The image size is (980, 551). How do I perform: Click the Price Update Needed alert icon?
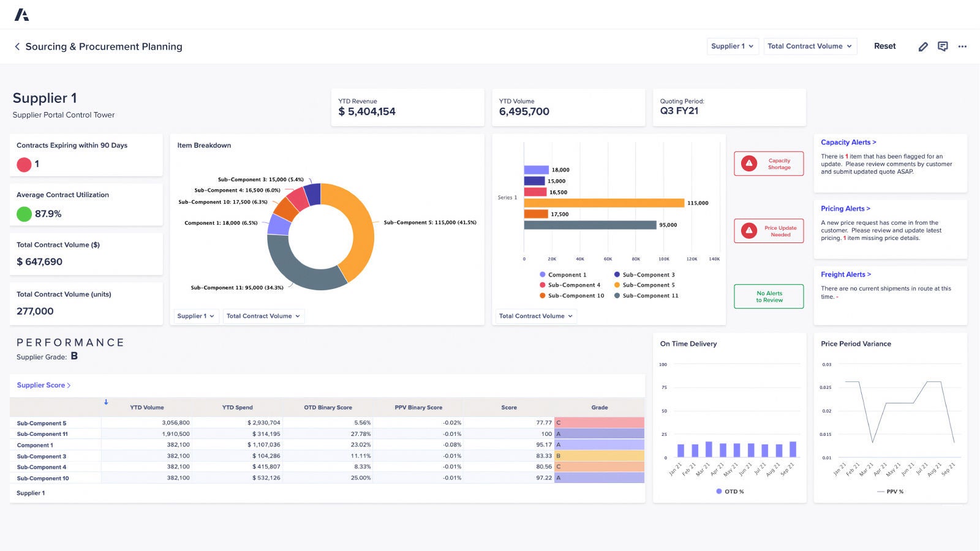pos(748,230)
